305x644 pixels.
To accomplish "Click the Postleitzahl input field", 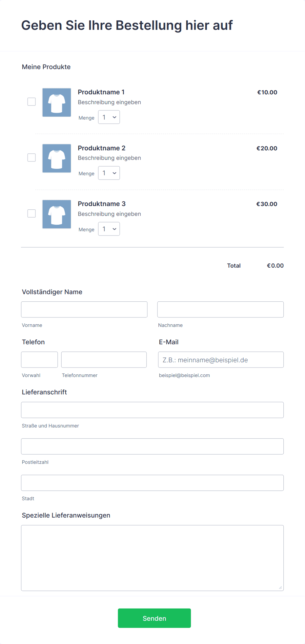I will tap(152, 446).
